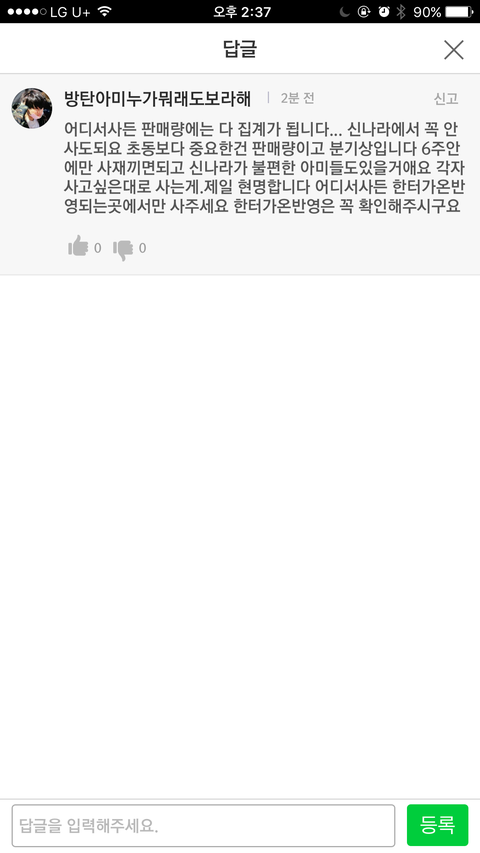Tap the 오후 2:37 clock display

(x=242, y=11)
